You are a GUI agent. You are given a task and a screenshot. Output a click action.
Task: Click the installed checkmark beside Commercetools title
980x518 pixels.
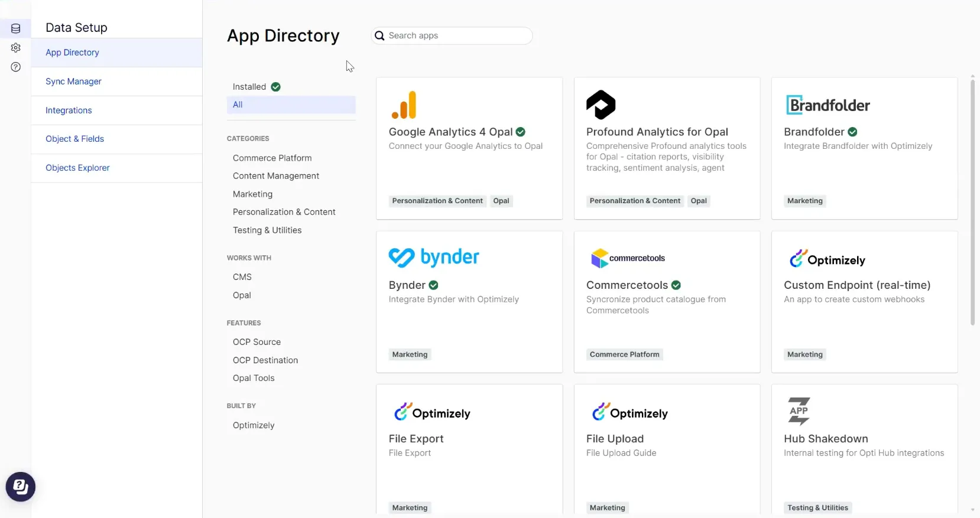click(676, 285)
